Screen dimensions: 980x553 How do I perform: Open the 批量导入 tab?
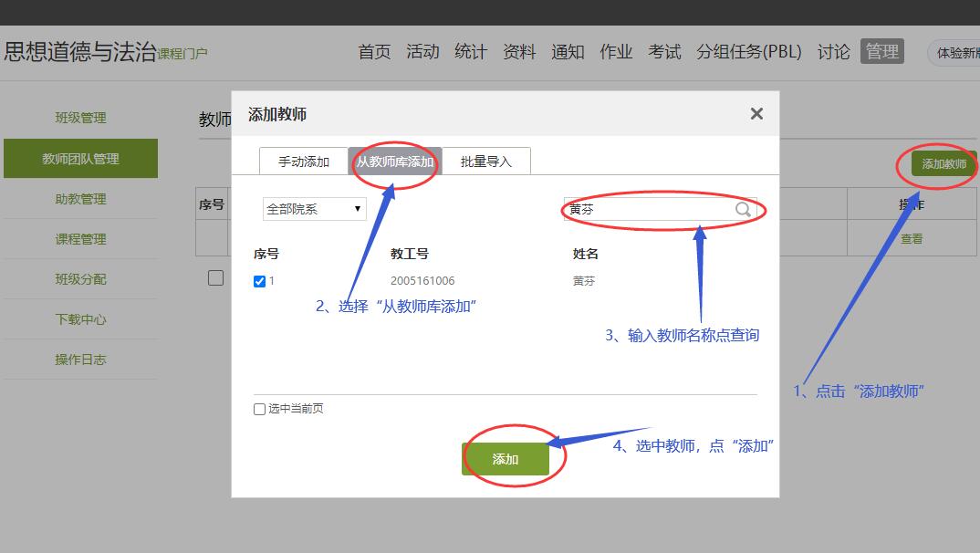click(x=486, y=162)
